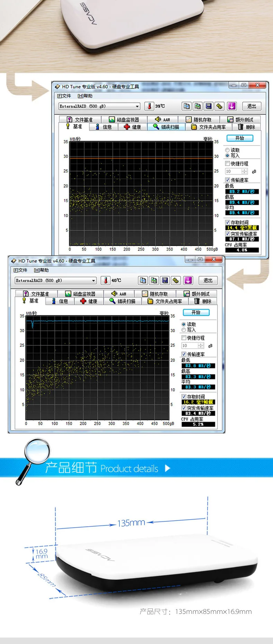Open options icon in the 39℃ HD Tune window

coord(219,106)
